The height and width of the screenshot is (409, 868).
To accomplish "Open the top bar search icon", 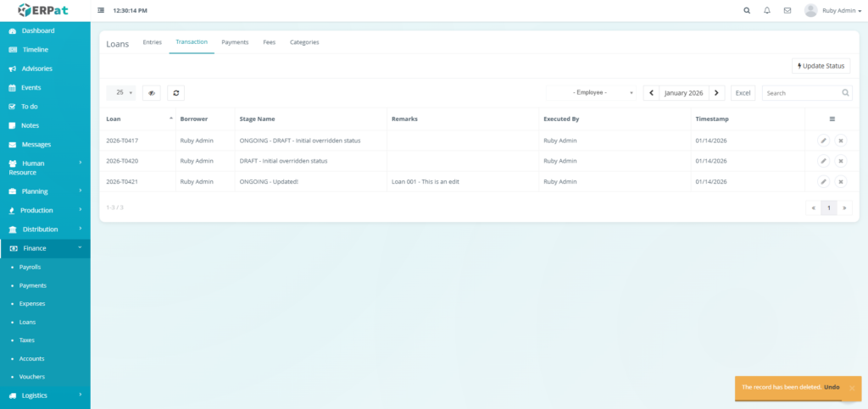I will click(747, 10).
